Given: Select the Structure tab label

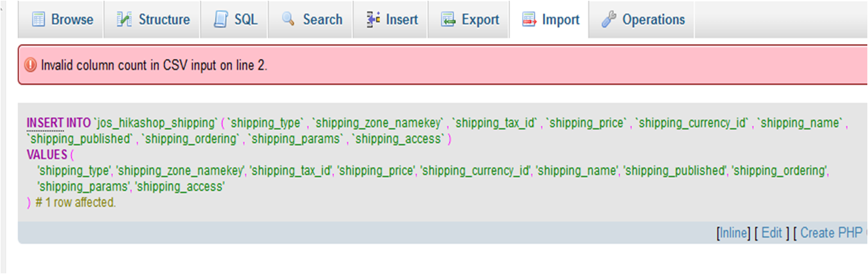Looking at the screenshot, I should 164,20.
